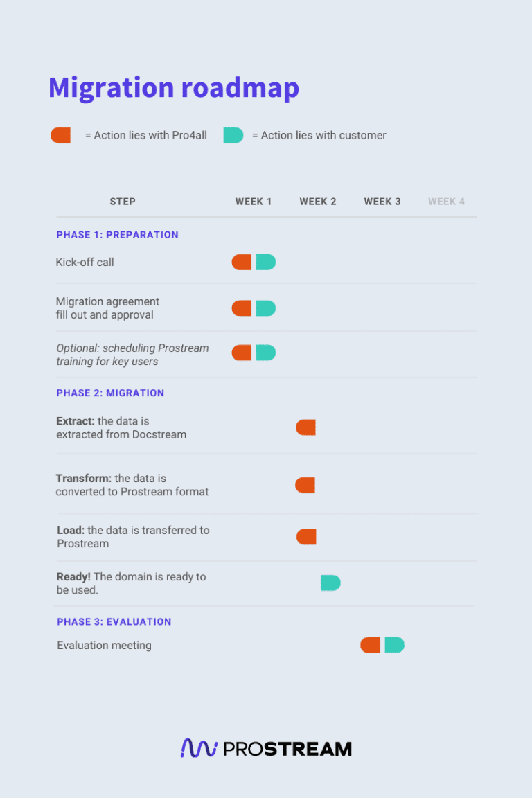
Task: Click the Phase 3: Evaluation heading
Action: (114, 621)
